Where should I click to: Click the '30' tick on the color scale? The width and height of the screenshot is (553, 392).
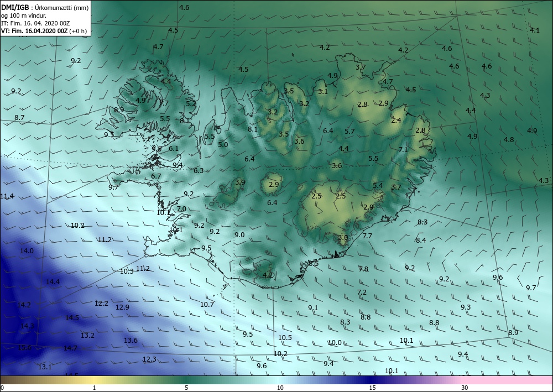point(465,388)
